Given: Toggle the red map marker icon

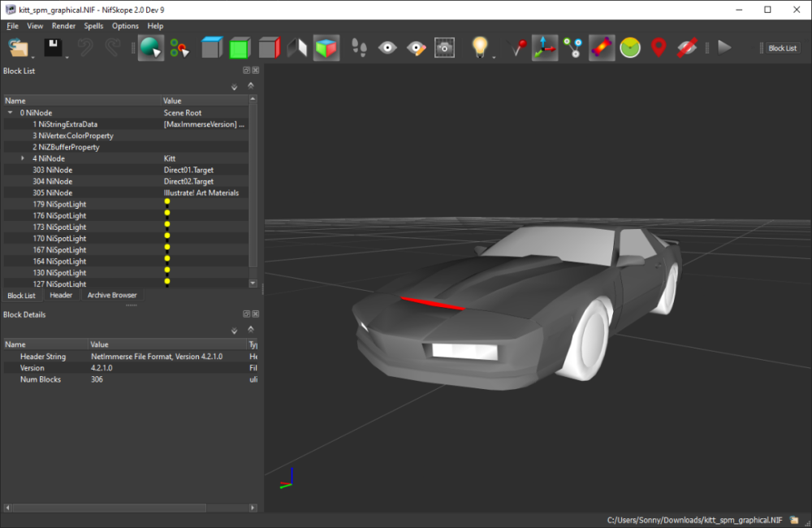Looking at the screenshot, I should click(x=659, y=48).
